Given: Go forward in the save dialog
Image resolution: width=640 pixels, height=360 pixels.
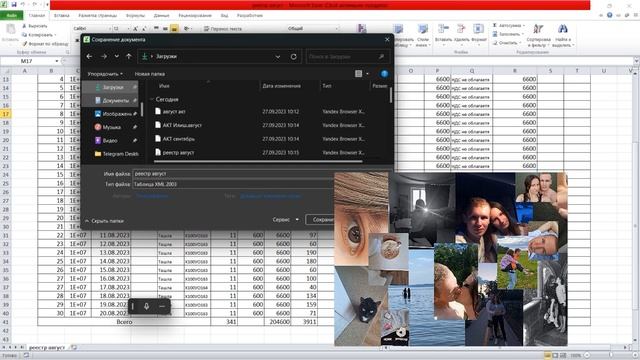Looking at the screenshot, I should [x=104, y=56].
